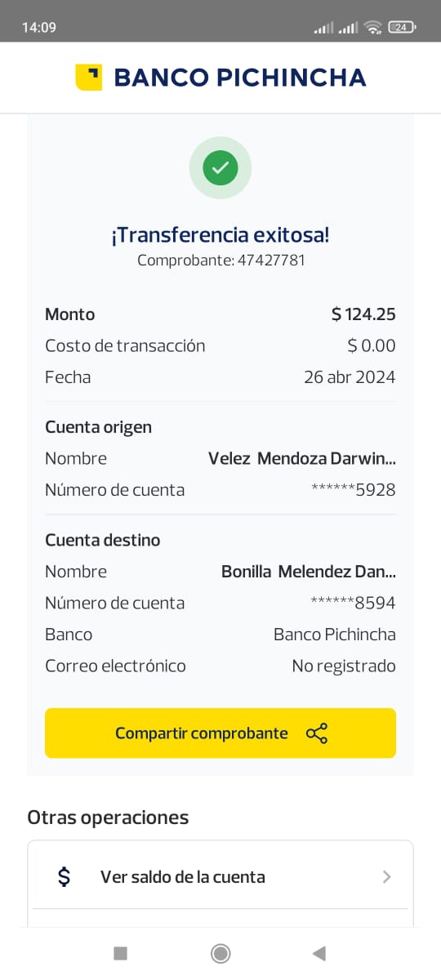
Task: Tap the destination account number ending 8594
Action: (354, 604)
